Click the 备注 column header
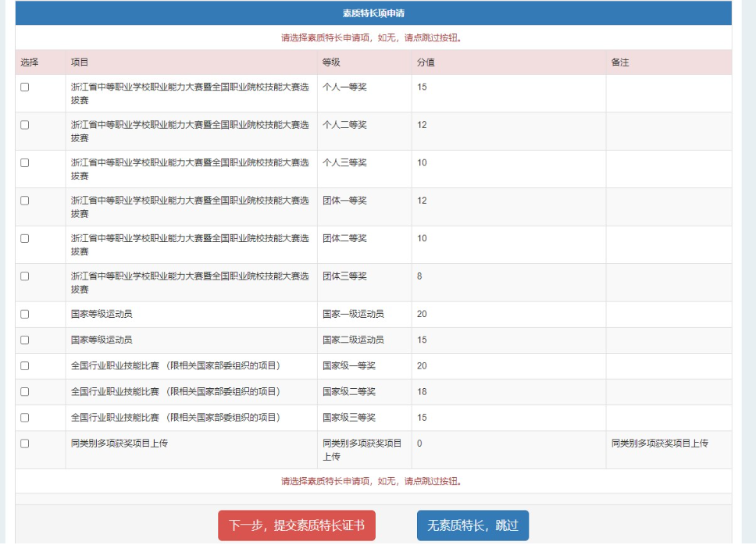The height and width of the screenshot is (545, 756). pyautogui.click(x=620, y=62)
